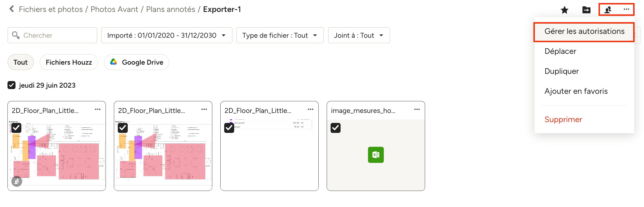This screenshot has height=207, width=644.
Task: Click the manage permissions person icon
Action: click(x=608, y=10)
